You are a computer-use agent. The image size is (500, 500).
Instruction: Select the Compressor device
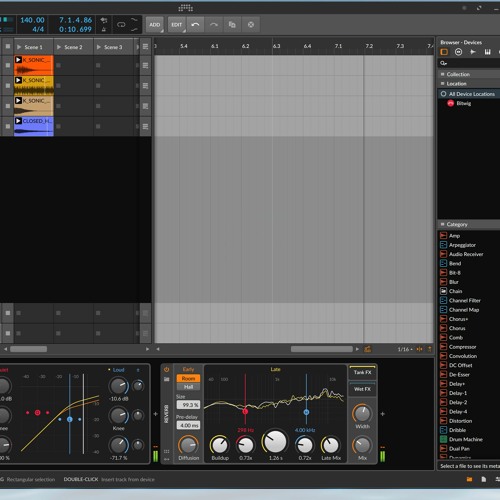458,347
